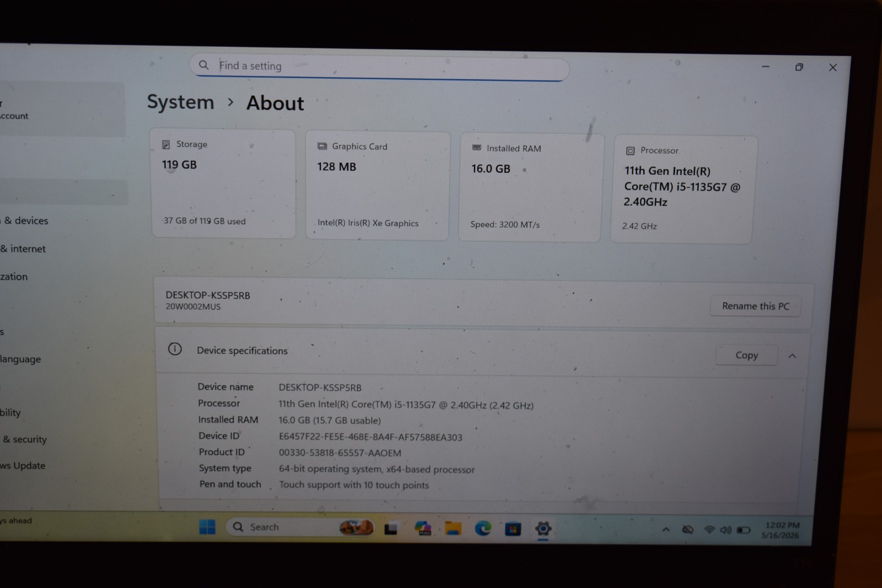
Task: Select Product ID 00330-53818-65557-AAOEM
Action: (340, 453)
